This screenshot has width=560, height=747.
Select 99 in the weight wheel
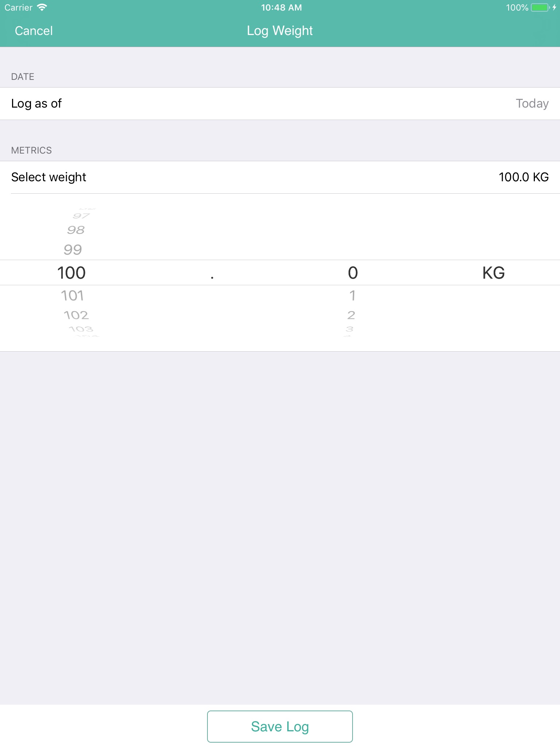pos(73,250)
